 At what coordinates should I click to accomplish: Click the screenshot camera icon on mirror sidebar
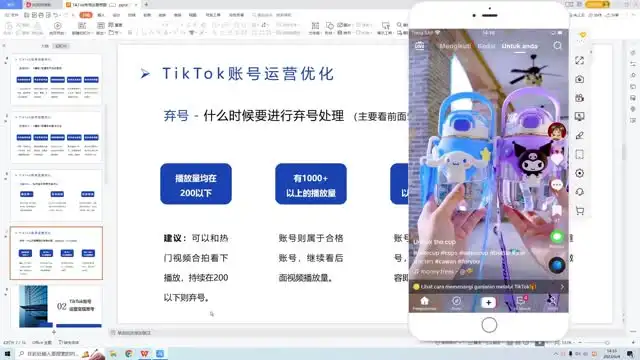coord(580,79)
